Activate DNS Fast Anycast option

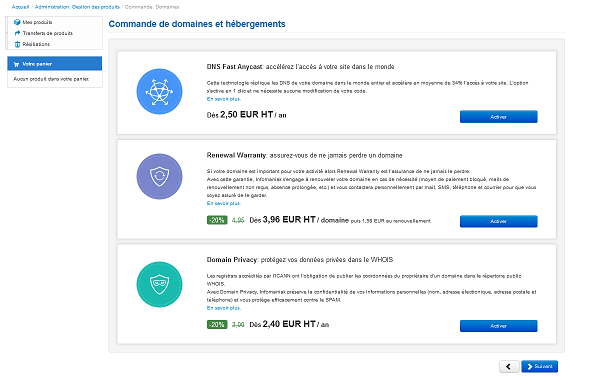pos(499,117)
